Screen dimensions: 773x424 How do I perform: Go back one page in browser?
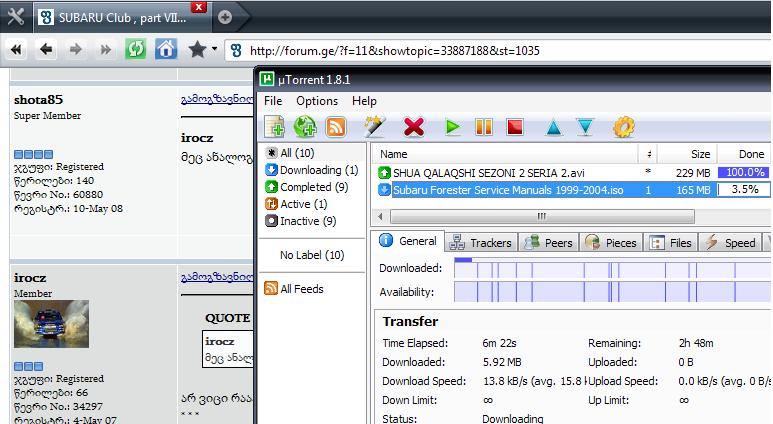46,49
